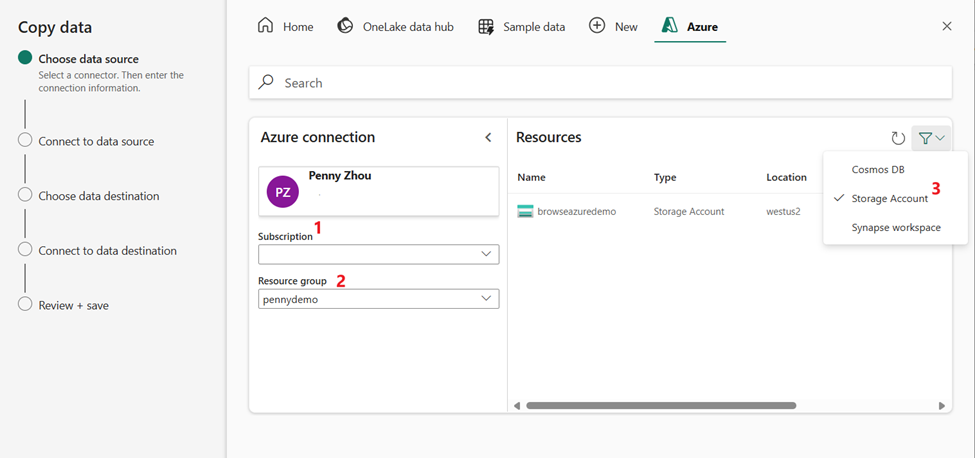Select the Azure tab
This screenshot has height=458, width=975.
tap(690, 27)
